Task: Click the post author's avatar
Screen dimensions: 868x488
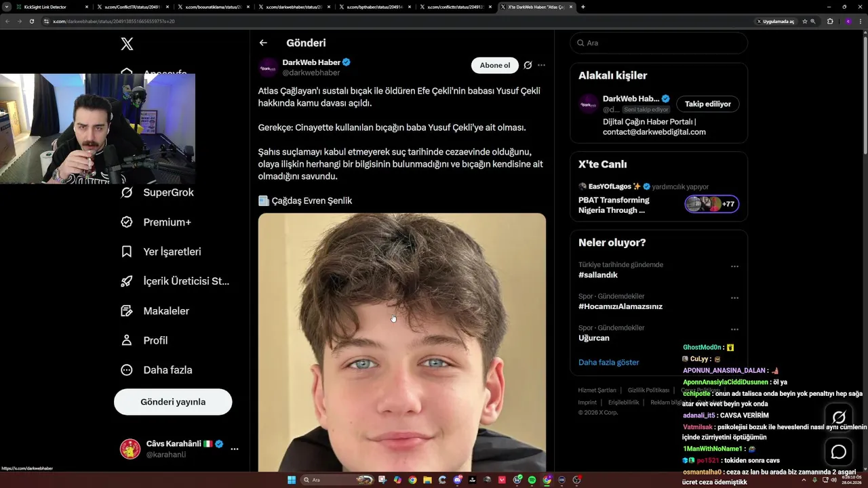Action: pyautogui.click(x=268, y=67)
